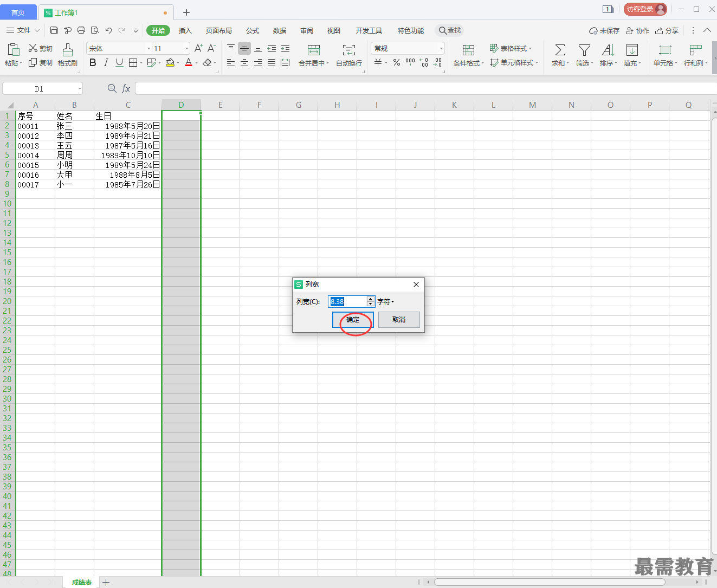Undo the last action
717x588 pixels.
pos(108,30)
